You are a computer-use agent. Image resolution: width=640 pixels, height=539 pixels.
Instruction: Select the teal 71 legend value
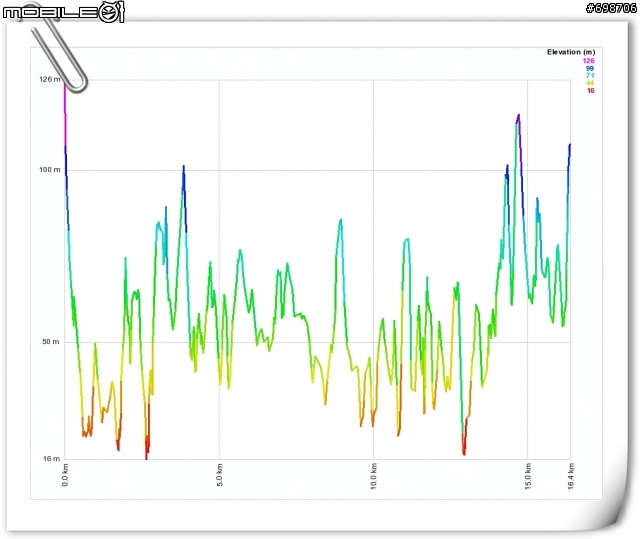tap(590, 75)
